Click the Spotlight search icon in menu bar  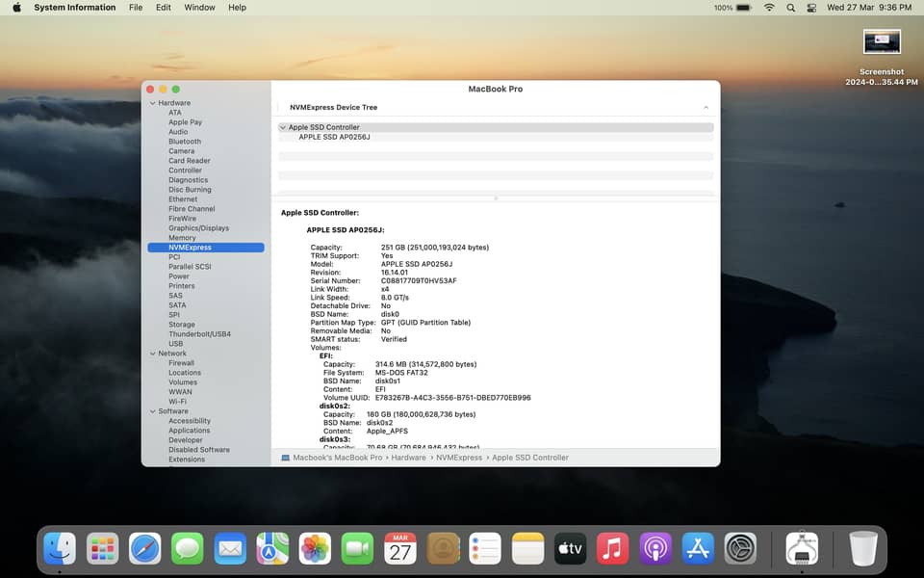pos(790,8)
